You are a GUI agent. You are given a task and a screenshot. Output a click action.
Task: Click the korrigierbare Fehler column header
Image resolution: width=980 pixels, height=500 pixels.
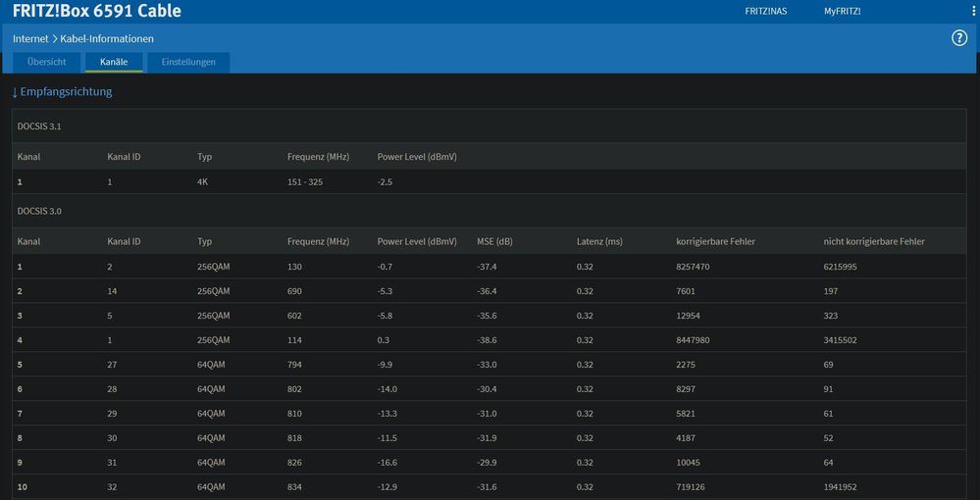pos(715,241)
